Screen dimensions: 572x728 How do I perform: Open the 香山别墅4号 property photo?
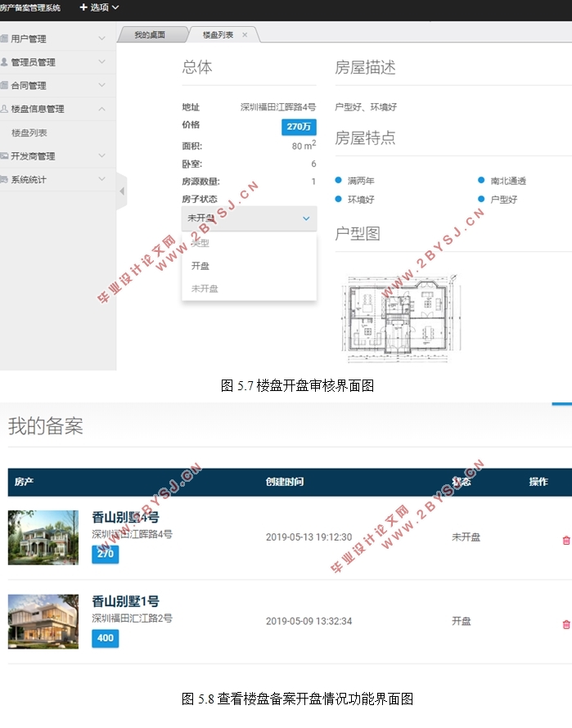(43, 537)
